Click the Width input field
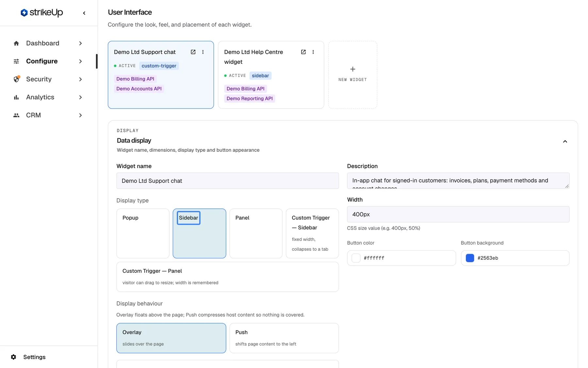588x368 pixels. (458, 214)
